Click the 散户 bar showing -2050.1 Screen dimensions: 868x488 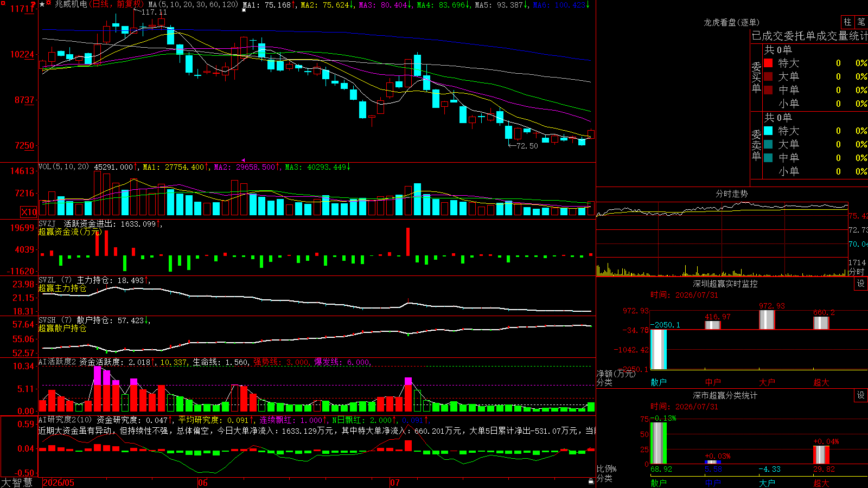659,349
